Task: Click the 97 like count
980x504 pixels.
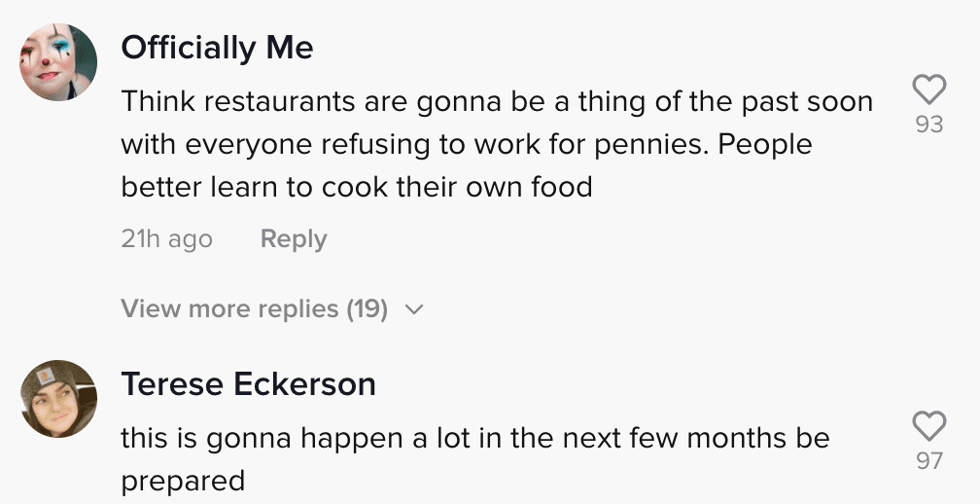Action: pyautogui.click(x=929, y=461)
